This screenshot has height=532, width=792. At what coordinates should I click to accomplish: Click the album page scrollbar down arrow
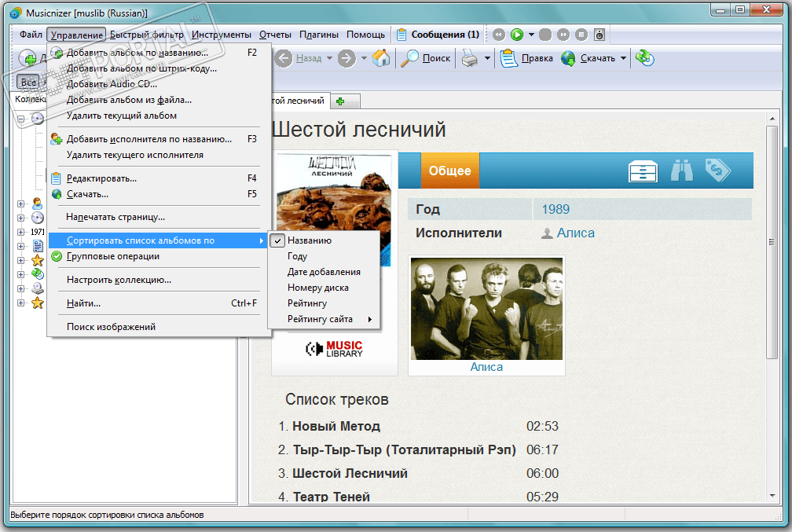(x=772, y=496)
